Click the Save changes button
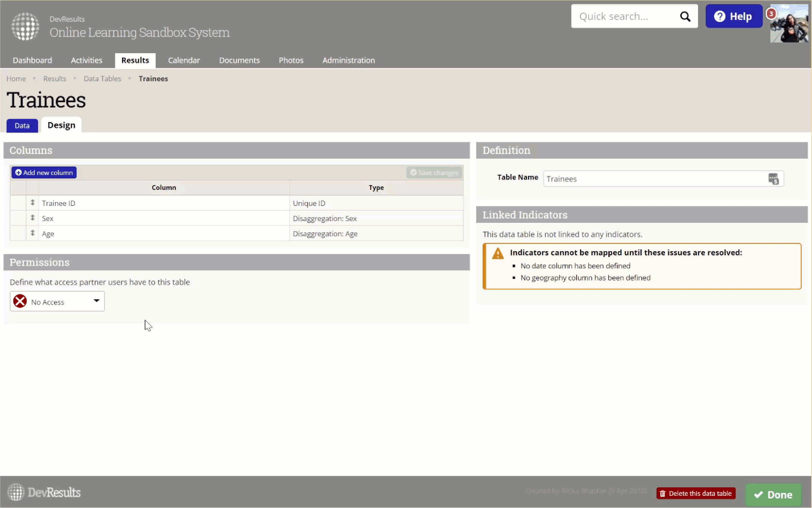 [434, 173]
